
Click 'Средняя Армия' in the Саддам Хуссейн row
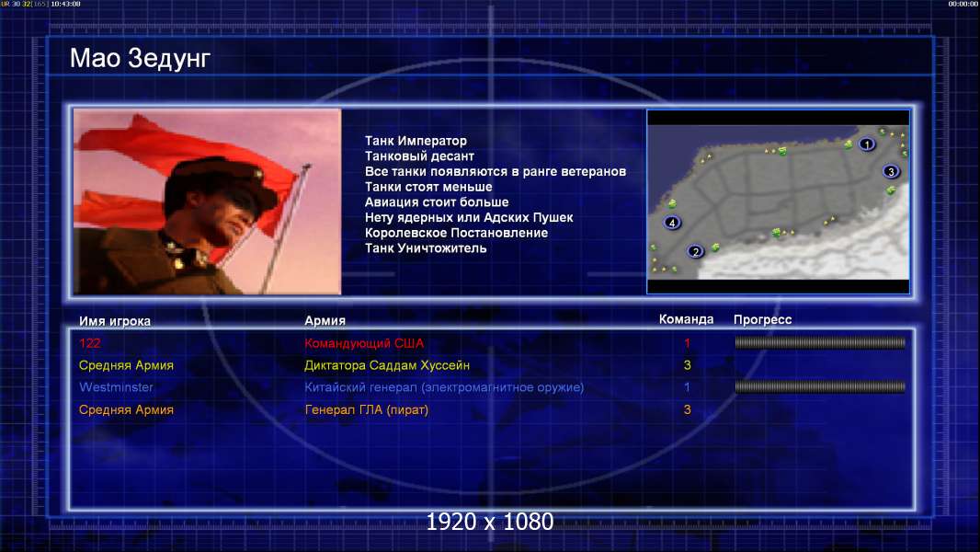tap(126, 365)
